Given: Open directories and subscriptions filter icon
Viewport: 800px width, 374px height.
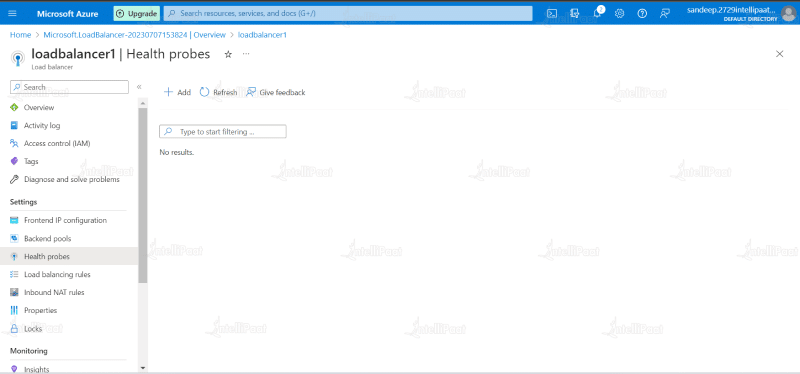Looking at the screenshot, I should [574, 14].
